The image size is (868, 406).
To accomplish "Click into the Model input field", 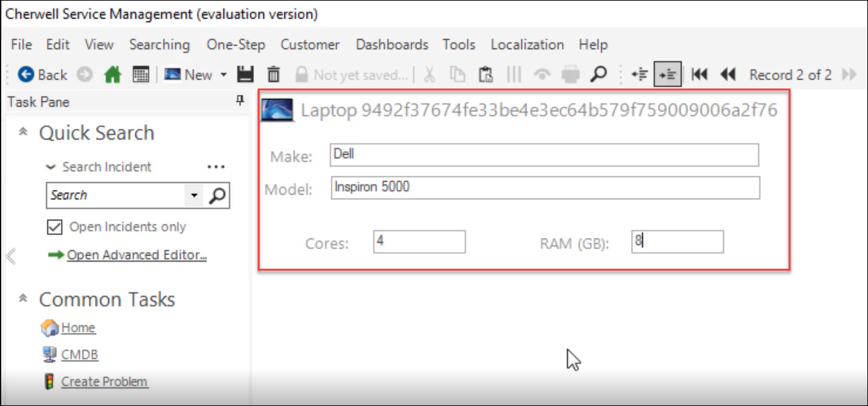I will (x=545, y=188).
